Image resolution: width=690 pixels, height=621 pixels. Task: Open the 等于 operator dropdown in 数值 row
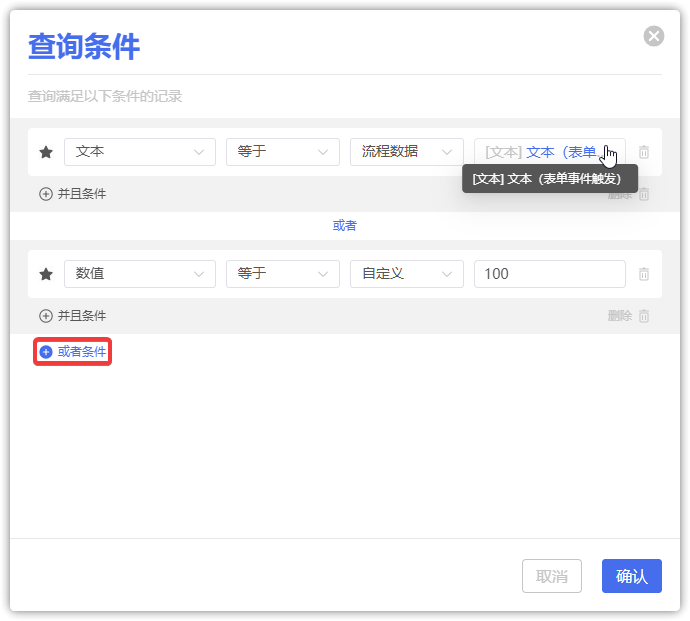(282, 274)
